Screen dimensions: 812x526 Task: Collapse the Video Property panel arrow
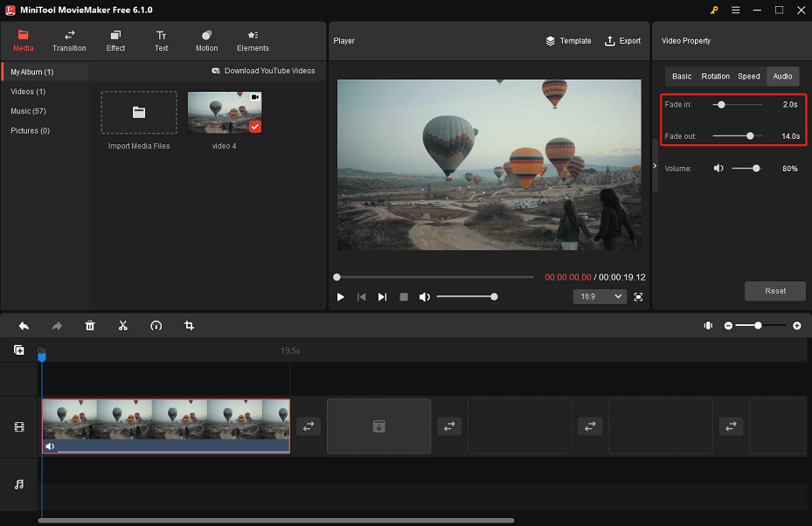[x=655, y=166]
